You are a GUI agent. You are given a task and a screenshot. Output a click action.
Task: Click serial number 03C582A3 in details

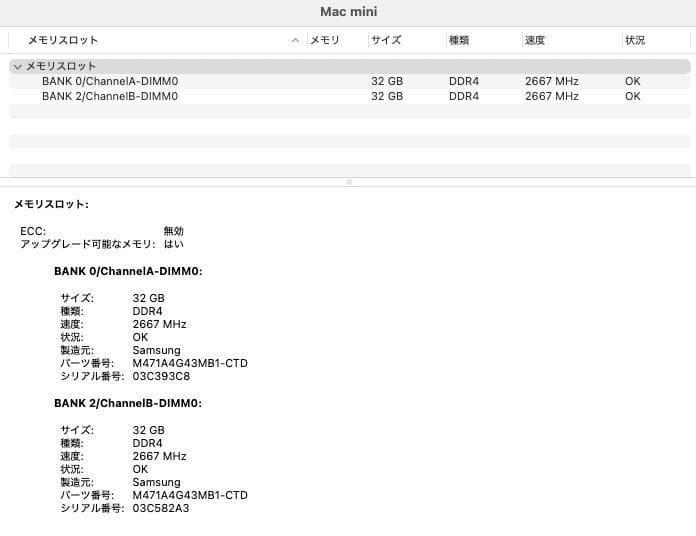point(161,508)
